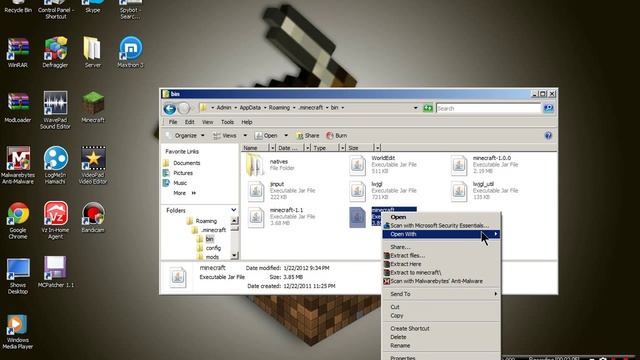Open the Edit menu

(189, 122)
